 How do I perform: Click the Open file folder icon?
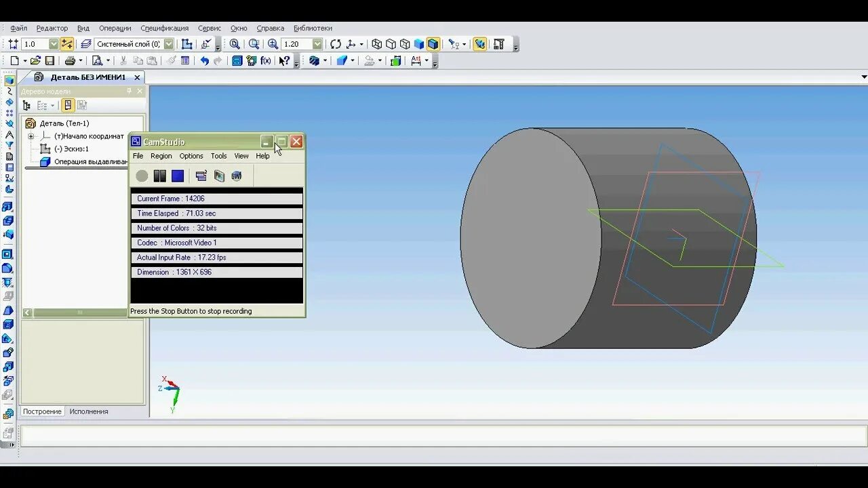[x=35, y=61]
